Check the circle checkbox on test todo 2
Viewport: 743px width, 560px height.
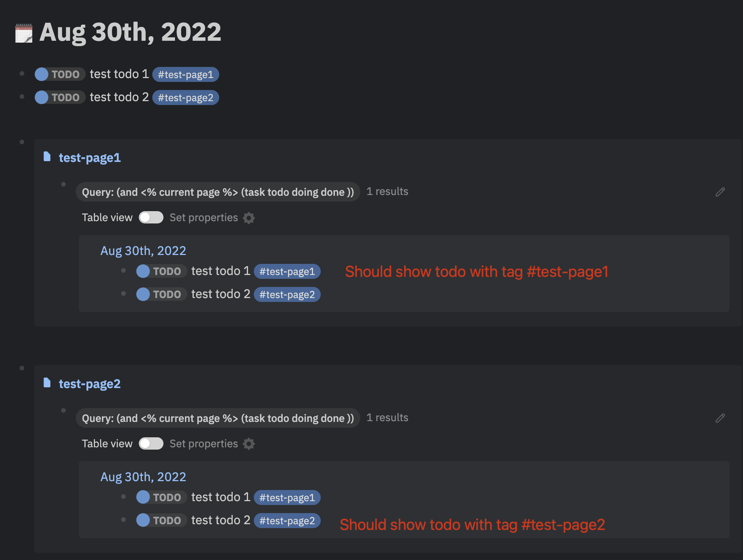pyautogui.click(x=41, y=97)
